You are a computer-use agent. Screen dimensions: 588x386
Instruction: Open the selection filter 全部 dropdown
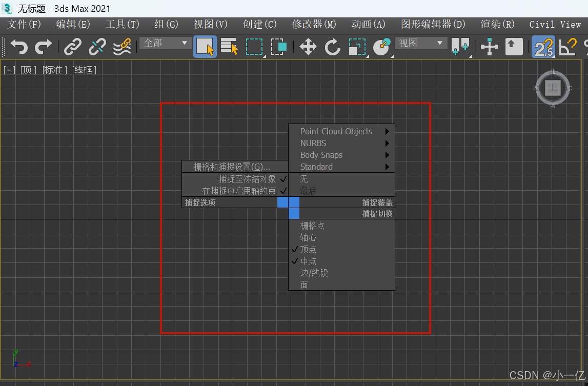(x=166, y=43)
